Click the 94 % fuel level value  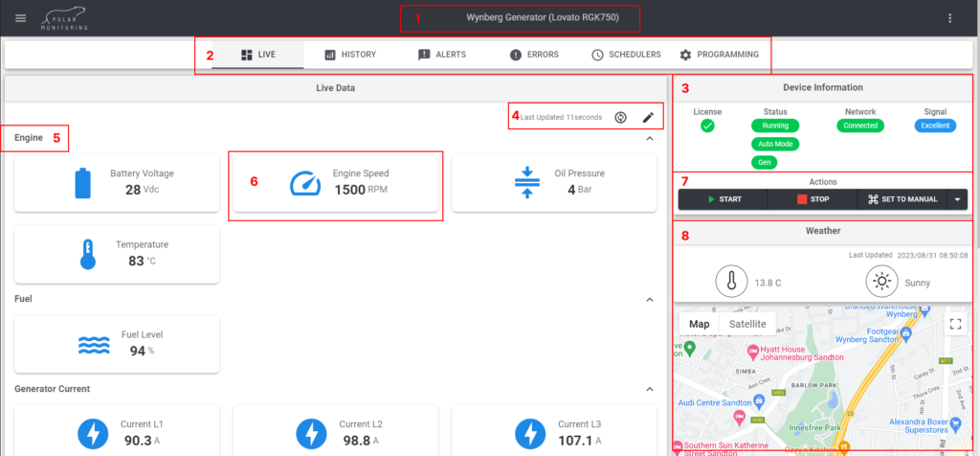pyautogui.click(x=142, y=351)
